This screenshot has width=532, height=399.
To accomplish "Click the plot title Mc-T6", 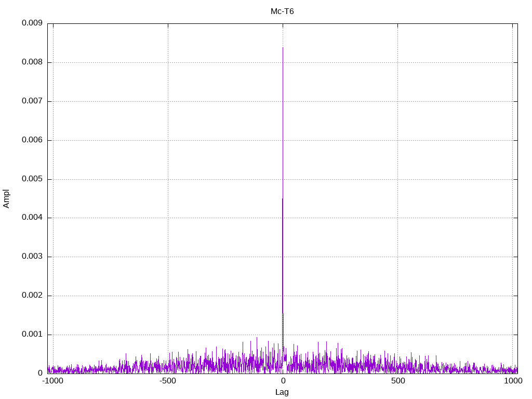I will pos(282,11).
